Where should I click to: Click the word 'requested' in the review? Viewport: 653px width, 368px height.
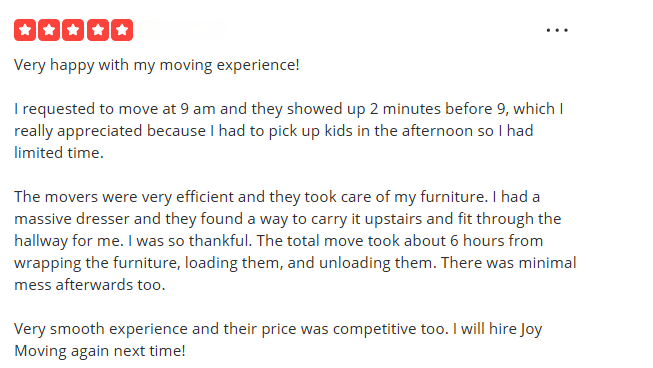tap(59, 109)
